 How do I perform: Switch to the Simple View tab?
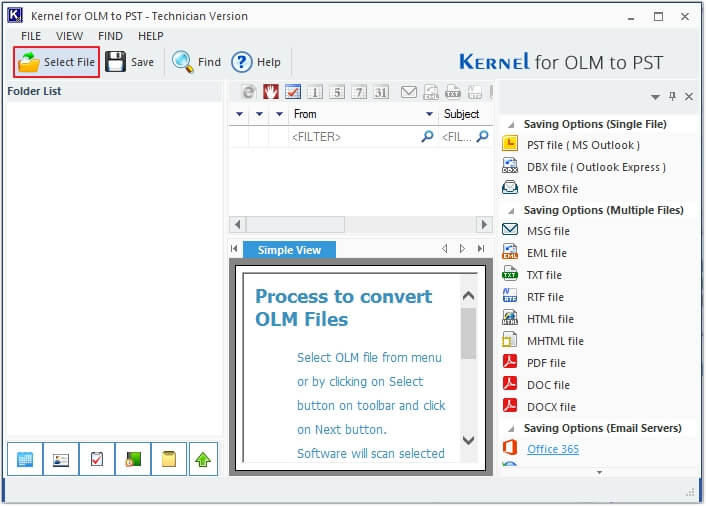(290, 250)
